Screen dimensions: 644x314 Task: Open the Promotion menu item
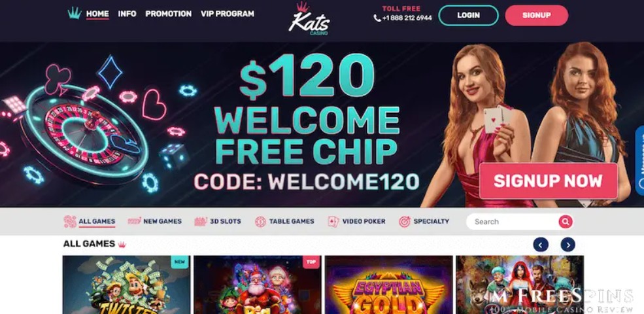169,14
